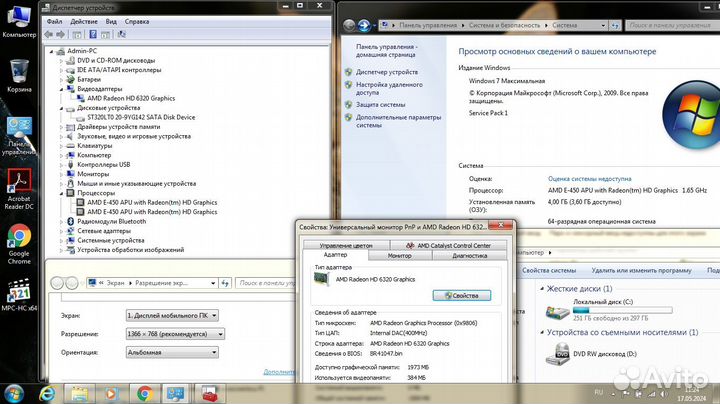Click the RU language indicator in the tray
The width and height of the screenshot is (720, 404).
coord(598,392)
